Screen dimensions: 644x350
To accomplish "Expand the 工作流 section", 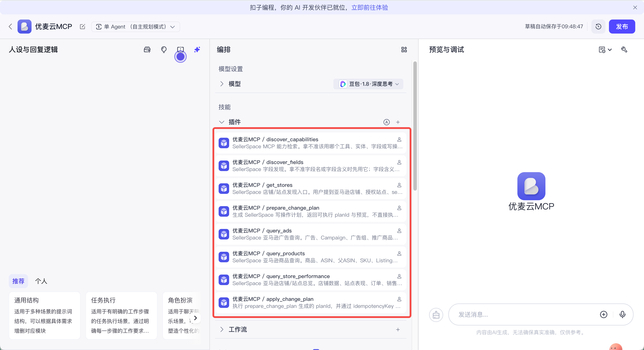I will (x=221, y=329).
